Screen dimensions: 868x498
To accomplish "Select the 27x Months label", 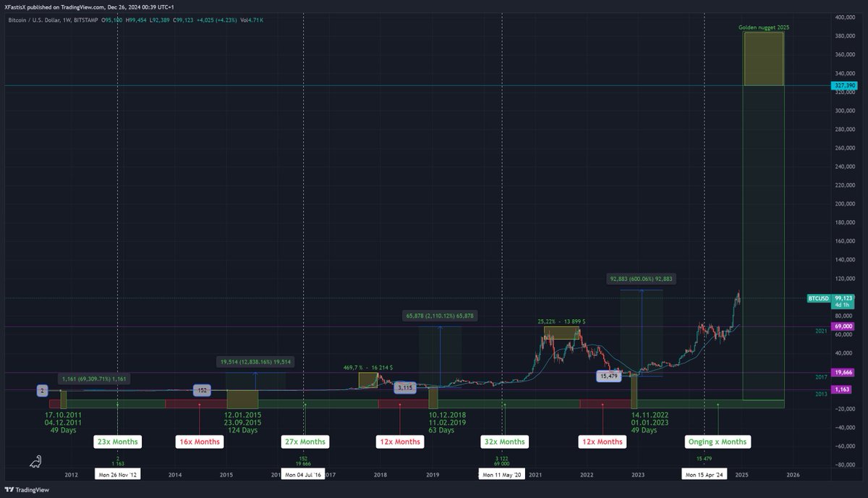I will 305,442.
